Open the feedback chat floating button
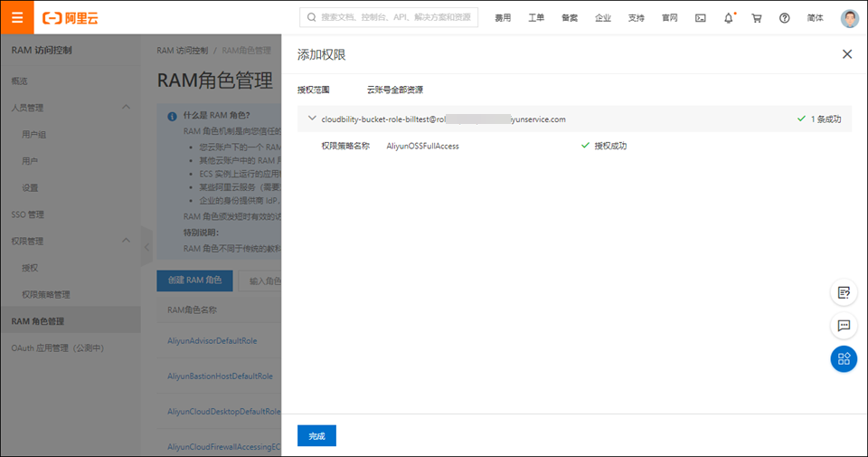The height and width of the screenshot is (457, 868). click(x=844, y=325)
